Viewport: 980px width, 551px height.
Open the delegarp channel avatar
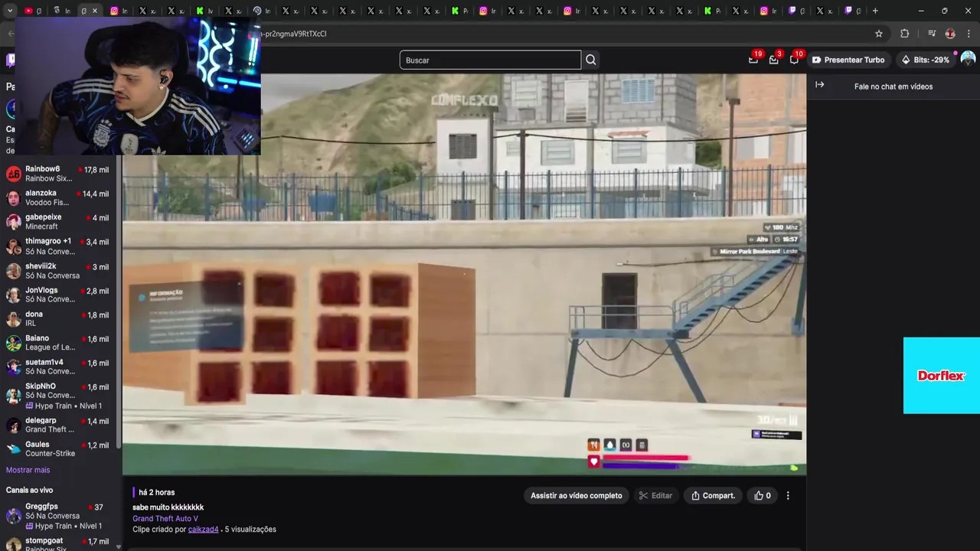pos(13,425)
